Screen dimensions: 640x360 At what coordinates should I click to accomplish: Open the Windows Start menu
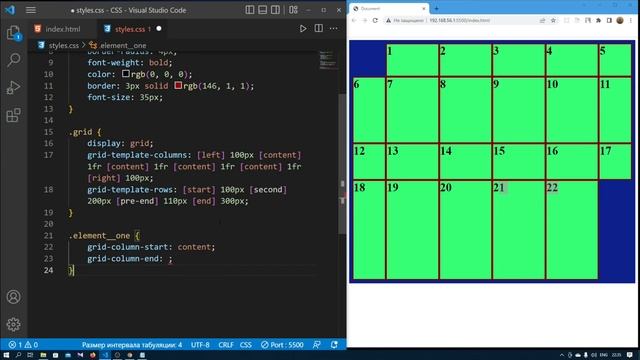pyautogui.click(x=6, y=355)
